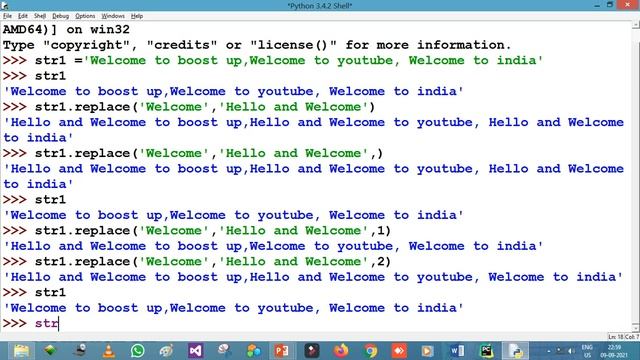The width and height of the screenshot is (640, 360).
Task: Open the Debug menu
Action: tap(60, 16)
